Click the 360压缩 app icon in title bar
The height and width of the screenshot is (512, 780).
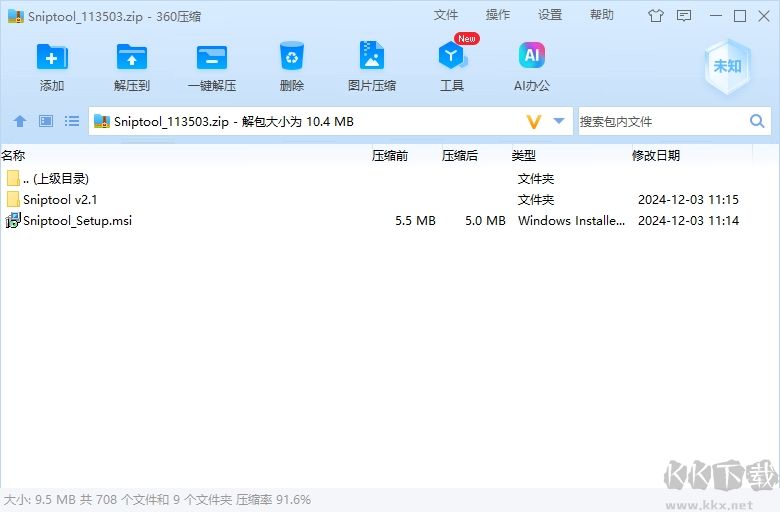point(16,16)
